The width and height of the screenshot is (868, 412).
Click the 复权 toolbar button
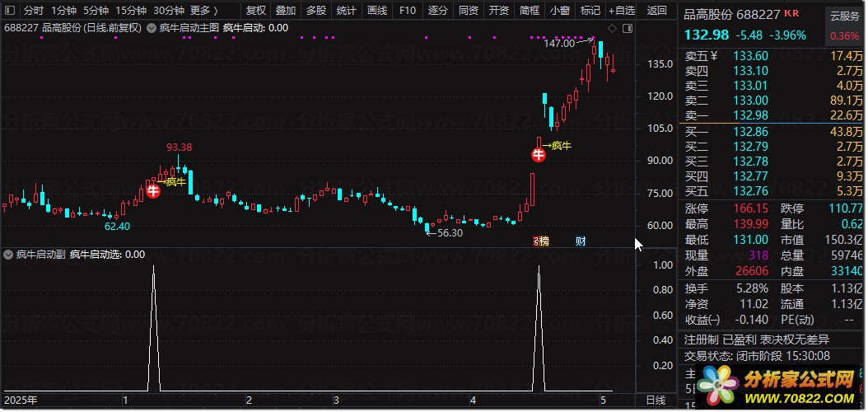(256, 10)
